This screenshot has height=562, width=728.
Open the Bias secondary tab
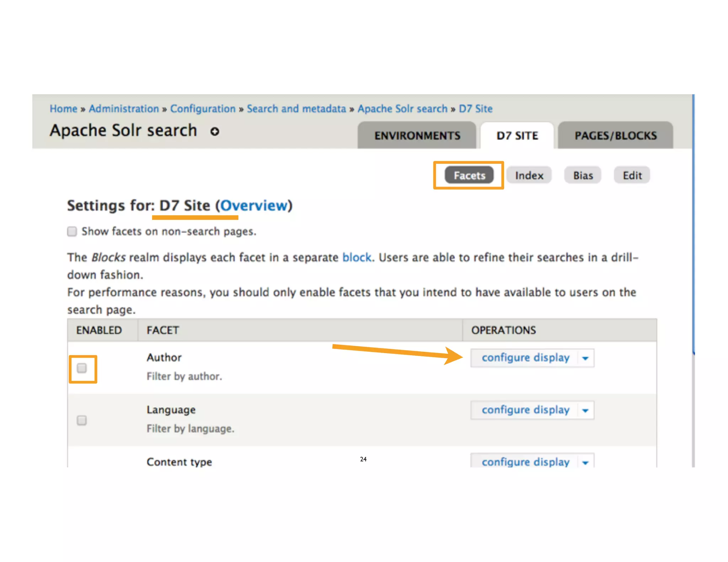(x=583, y=175)
